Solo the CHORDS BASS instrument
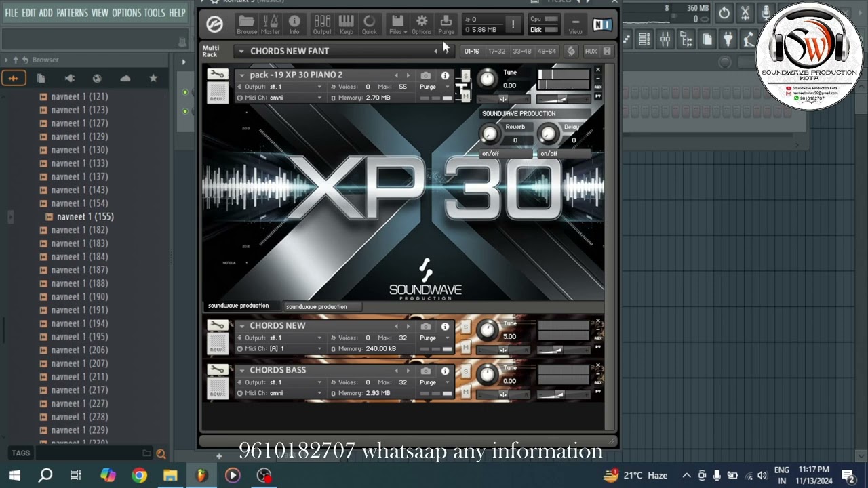Screen dimensions: 868x488 465,371
